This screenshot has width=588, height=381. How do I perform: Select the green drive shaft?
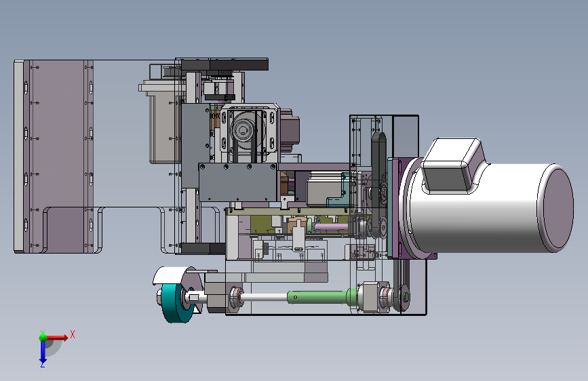pos(323,297)
